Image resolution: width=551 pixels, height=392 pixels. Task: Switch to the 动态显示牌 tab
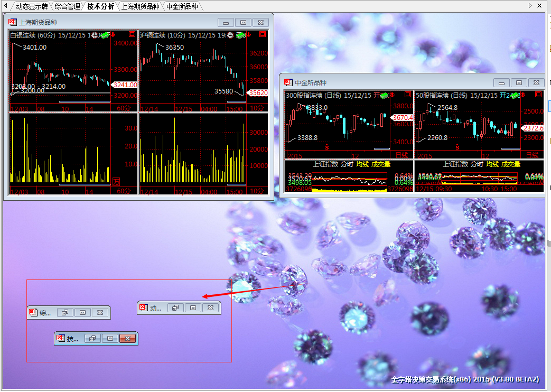(32, 6)
